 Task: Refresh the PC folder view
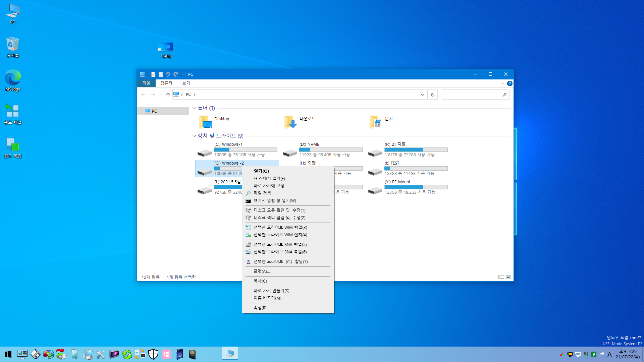(433, 95)
